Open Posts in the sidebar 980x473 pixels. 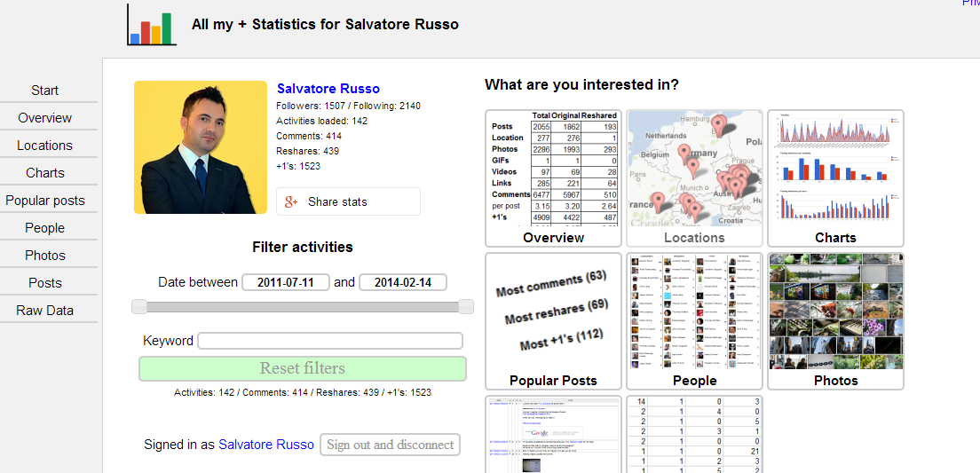pos(45,283)
